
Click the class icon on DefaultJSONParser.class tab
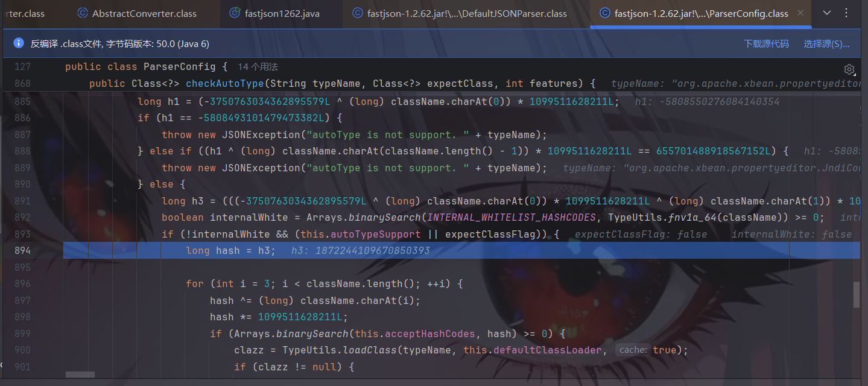[358, 13]
